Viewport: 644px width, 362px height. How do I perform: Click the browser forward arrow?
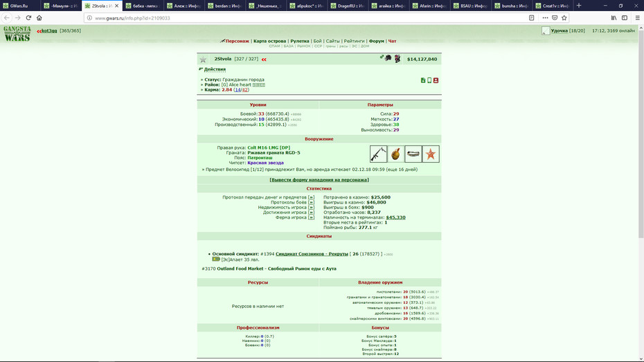pos(18,18)
